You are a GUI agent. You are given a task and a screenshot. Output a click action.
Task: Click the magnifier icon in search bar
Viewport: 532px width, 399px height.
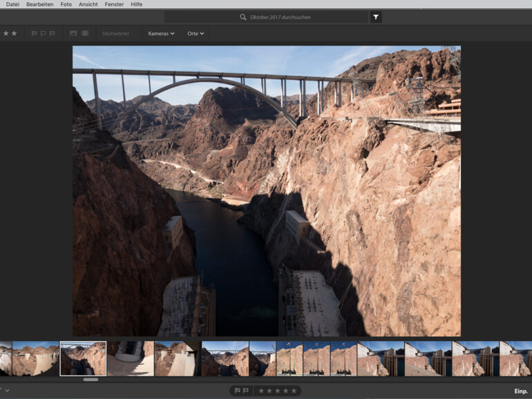[x=243, y=17]
